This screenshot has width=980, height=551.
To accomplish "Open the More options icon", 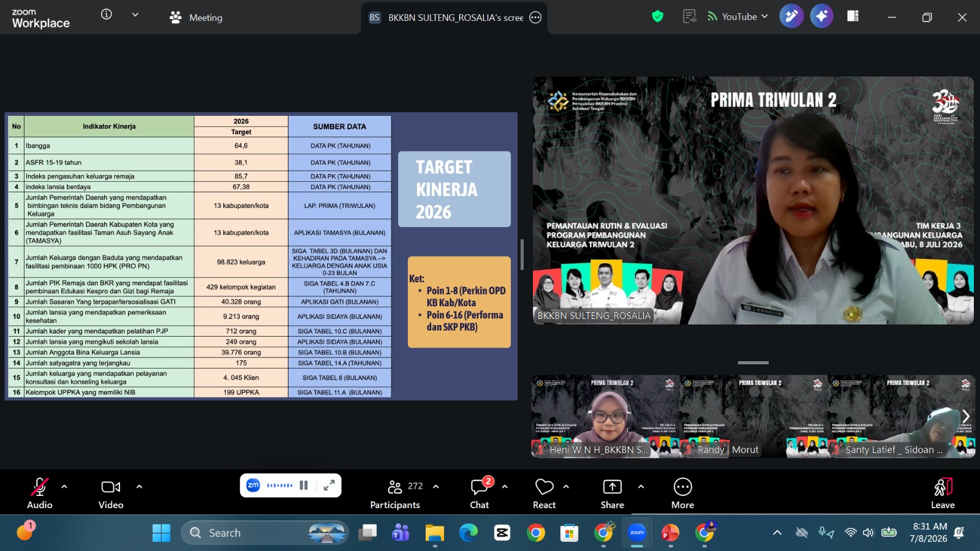I will click(x=682, y=493).
